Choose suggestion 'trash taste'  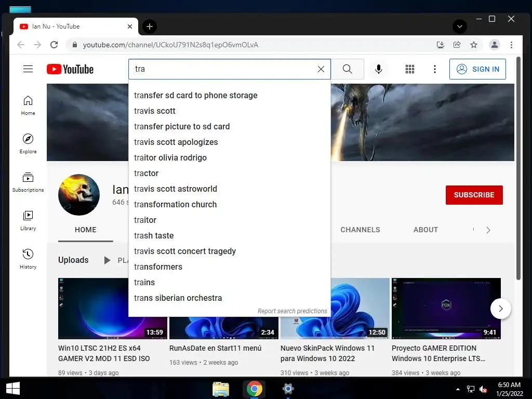[x=229, y=236]
